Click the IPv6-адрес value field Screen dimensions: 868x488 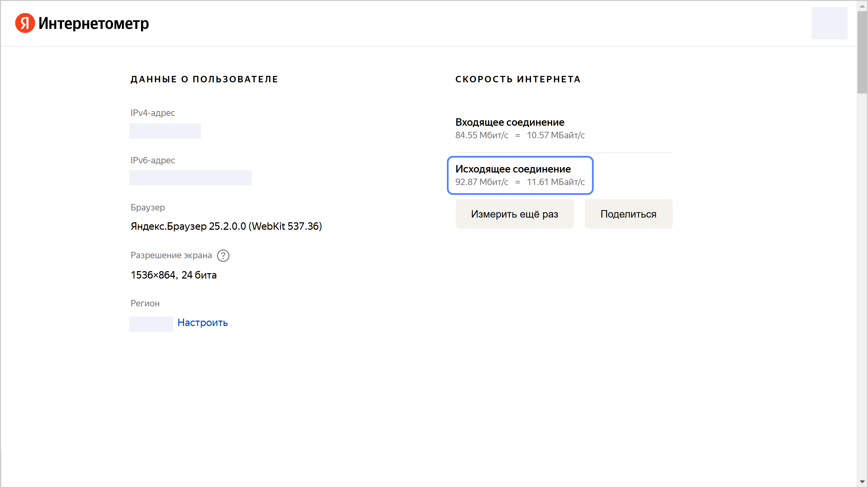click(190, 178)
